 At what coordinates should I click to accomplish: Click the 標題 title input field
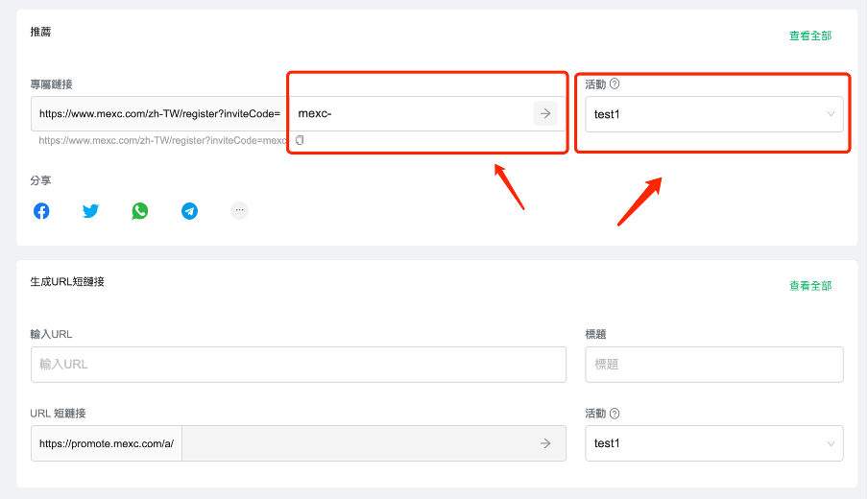pos(713,365)
